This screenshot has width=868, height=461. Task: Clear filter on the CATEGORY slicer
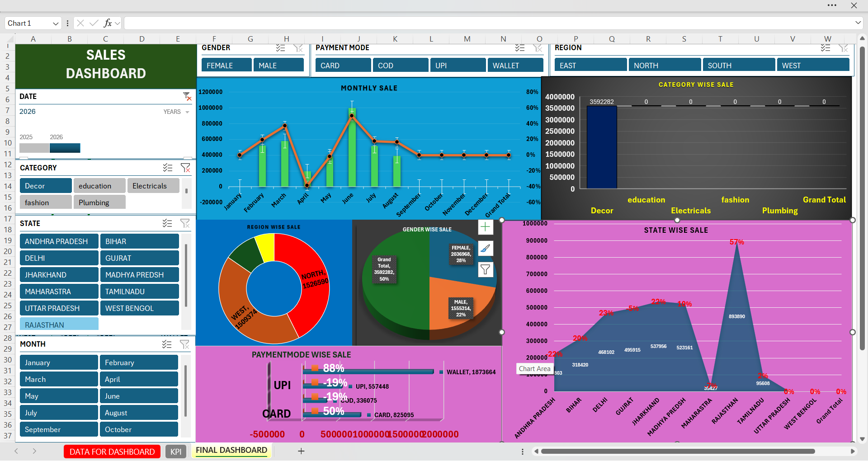pyautogui.click(x=185, y=168)
